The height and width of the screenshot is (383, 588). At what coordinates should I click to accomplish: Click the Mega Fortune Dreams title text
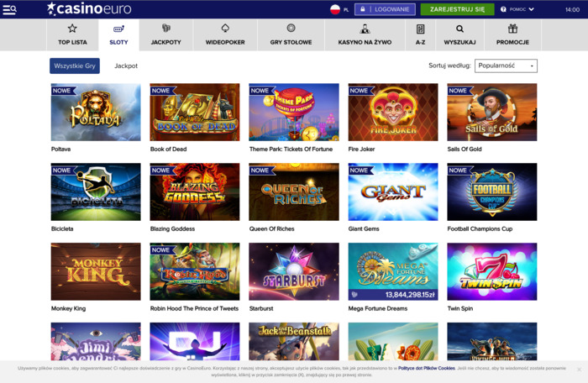coord(378,308)
